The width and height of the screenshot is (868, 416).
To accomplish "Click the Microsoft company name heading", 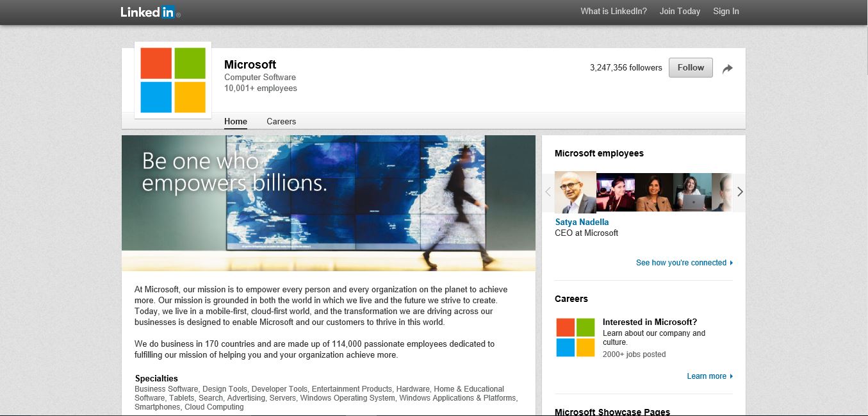I will coord(250,64).
